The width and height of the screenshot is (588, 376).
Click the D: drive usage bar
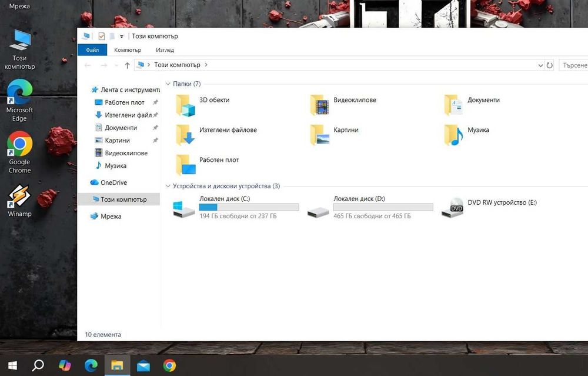(x=383, y=207)
